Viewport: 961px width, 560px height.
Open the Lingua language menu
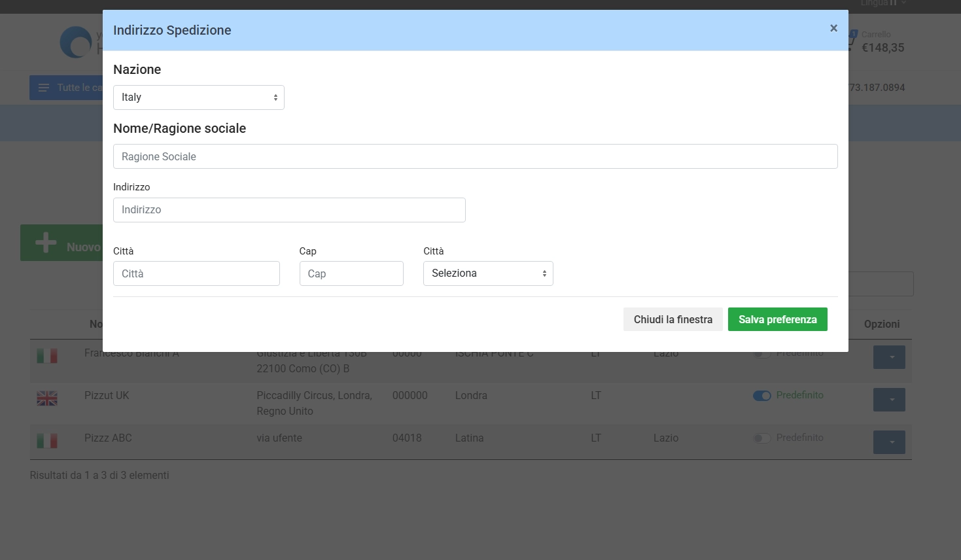(x=883, y=3)
